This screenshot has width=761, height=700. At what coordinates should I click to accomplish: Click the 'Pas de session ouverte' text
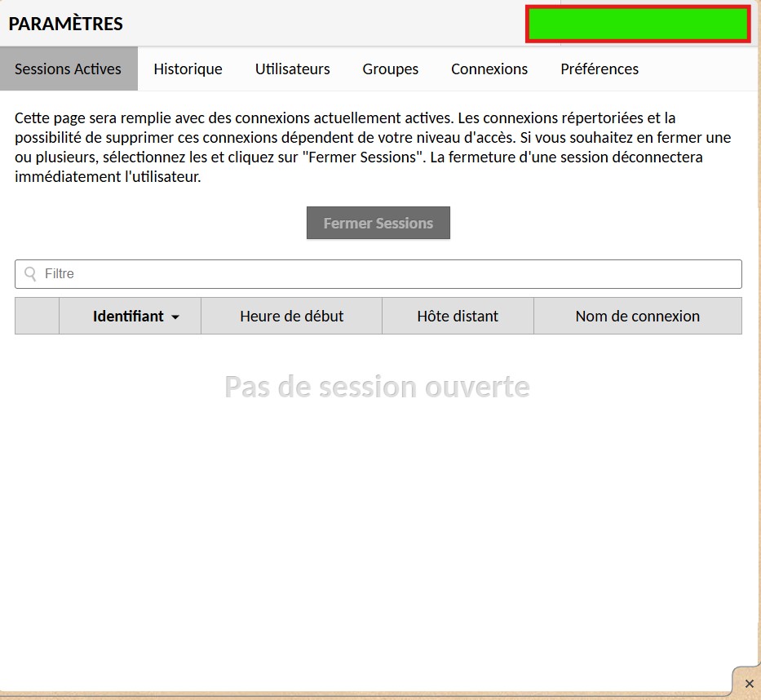377,387
